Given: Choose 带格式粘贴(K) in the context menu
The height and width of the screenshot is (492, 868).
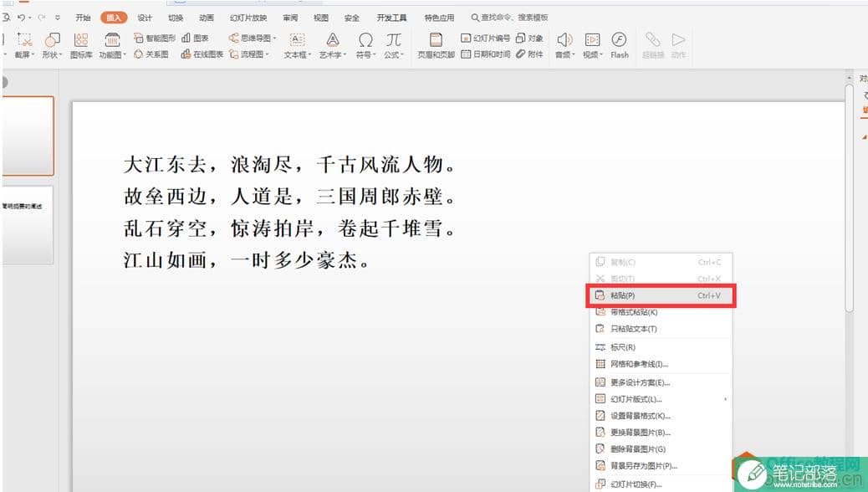Looking at the screenshot, I should click(661, 312).
